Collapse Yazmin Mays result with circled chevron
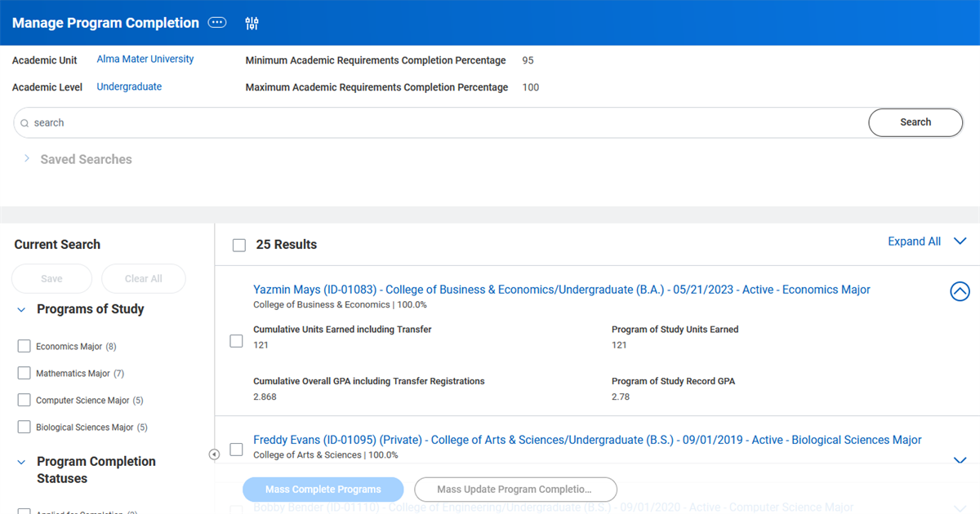This screenshot has width=980, height=514. pos(960,290)
